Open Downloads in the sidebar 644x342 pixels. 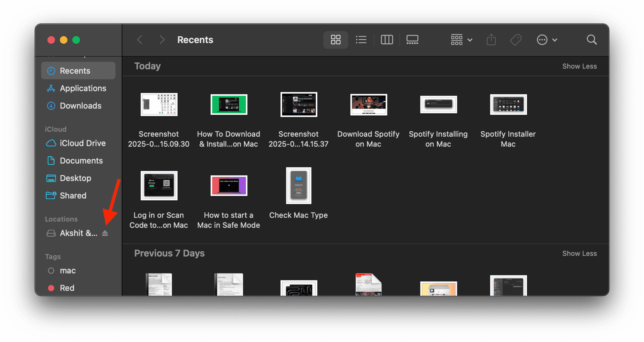tap(80, 106)
